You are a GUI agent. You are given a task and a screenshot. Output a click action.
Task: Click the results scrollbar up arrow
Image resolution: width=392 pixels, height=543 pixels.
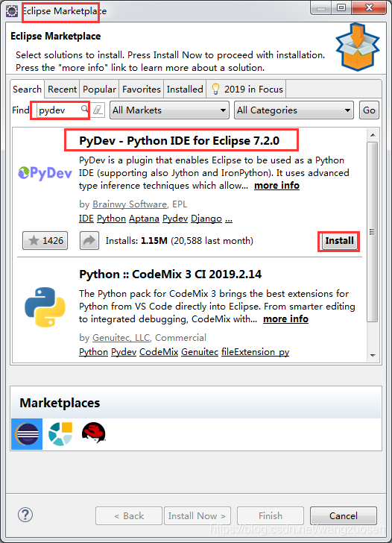click(x=373, y=135)
